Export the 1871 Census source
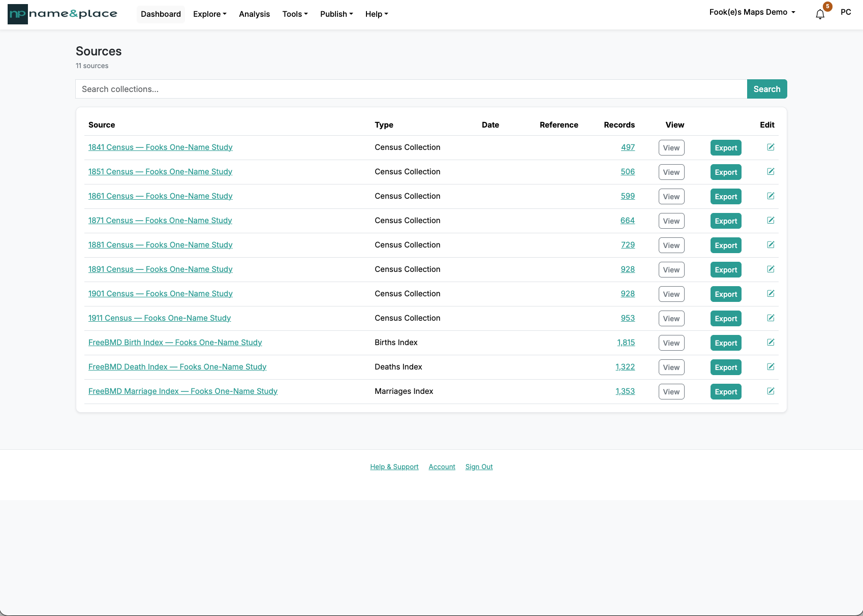 coord(726,221)
